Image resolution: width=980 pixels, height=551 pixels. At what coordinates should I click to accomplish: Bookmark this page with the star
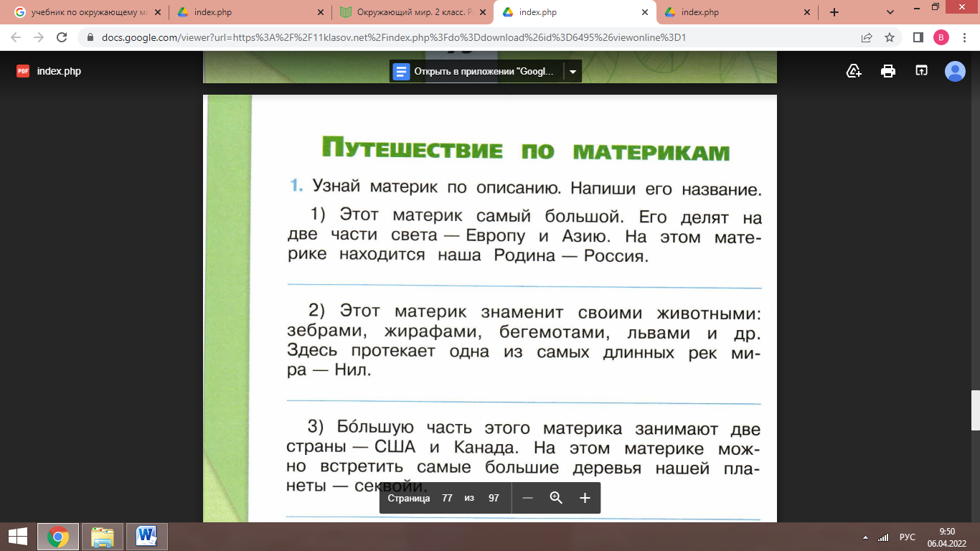click(x=890, y=37)
